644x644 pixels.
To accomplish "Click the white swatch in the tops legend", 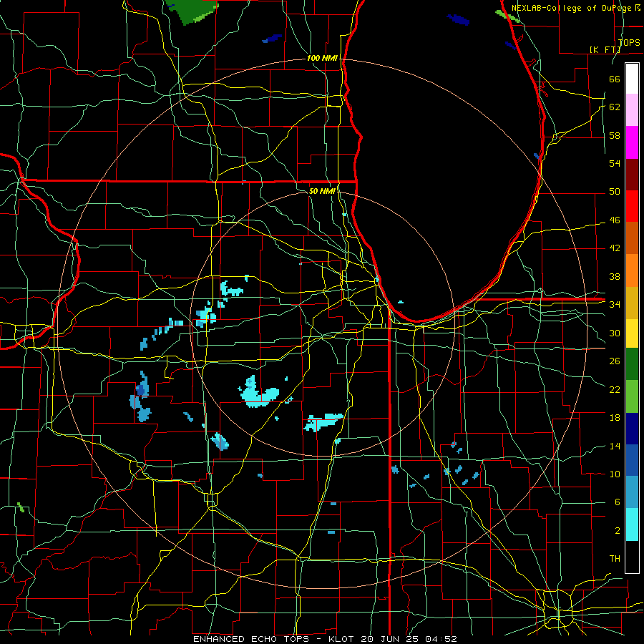I will click(x=632, y=79).
